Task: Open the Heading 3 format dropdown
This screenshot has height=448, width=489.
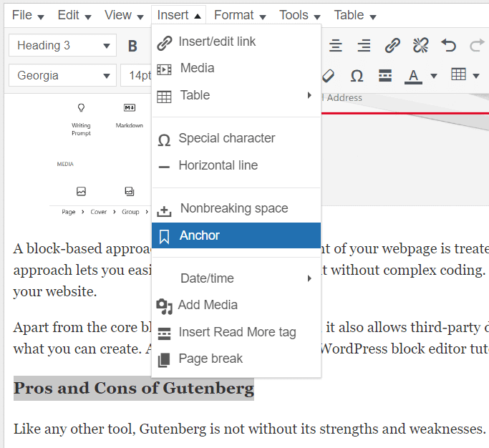Action: click(x=62, y=46)
